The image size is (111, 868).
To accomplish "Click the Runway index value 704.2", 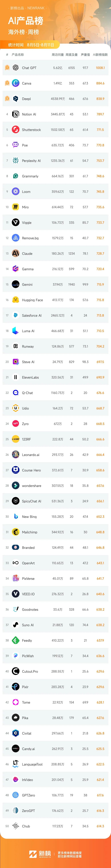I will click(x=100, y=346).
